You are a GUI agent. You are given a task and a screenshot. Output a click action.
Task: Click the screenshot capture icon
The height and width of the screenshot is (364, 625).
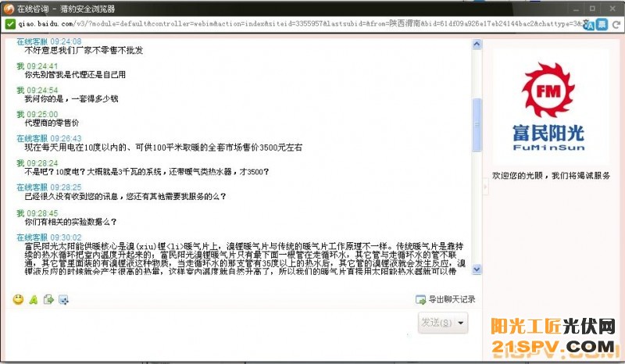click(x=63, y=299)
